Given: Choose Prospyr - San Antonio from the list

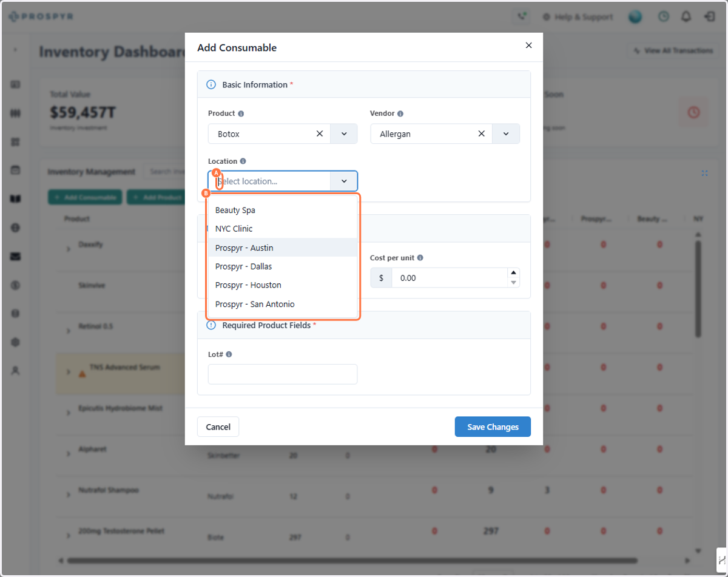Looking at the screenshot, I should (x=283, y=304).
